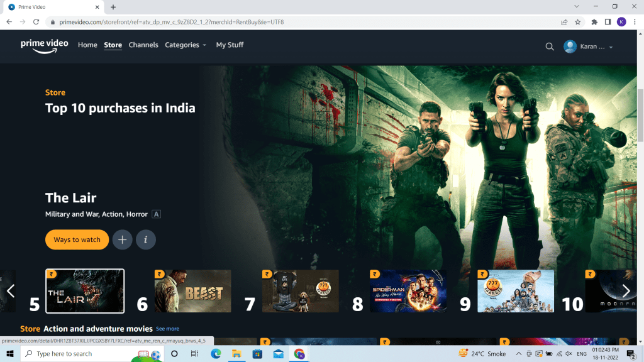Open Chrome three-dot menu

point(635,22)
